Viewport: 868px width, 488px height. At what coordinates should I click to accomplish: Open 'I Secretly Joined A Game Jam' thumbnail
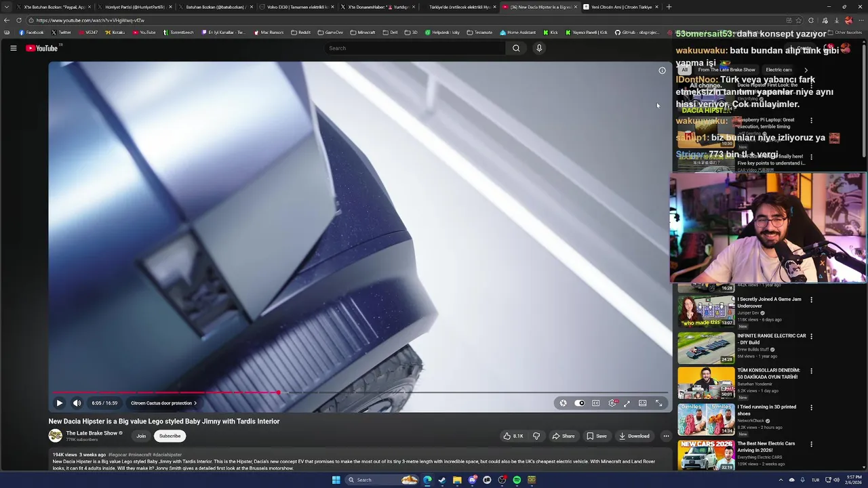click(x=706, y=310)
